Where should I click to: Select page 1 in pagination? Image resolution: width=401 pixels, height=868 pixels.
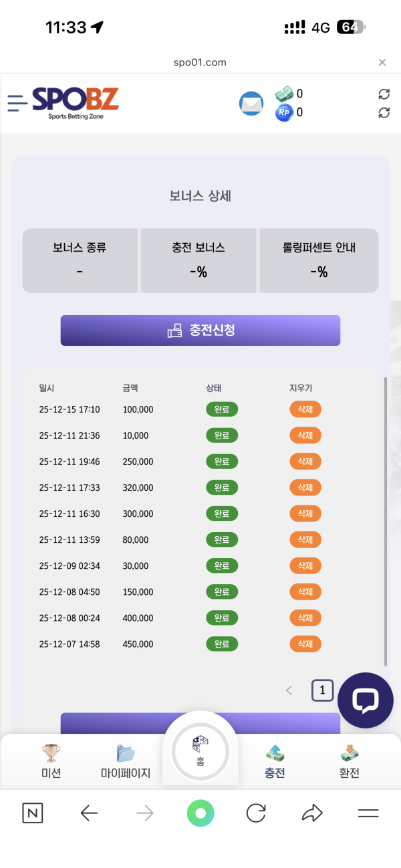[x=322, y=690]
